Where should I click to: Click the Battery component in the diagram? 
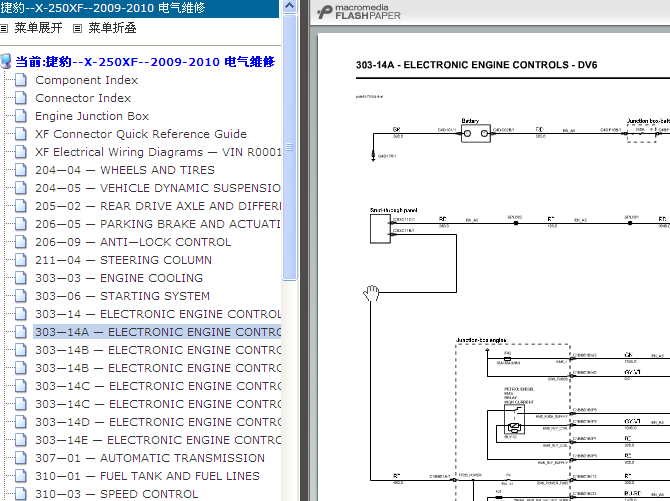pos(476,133)
